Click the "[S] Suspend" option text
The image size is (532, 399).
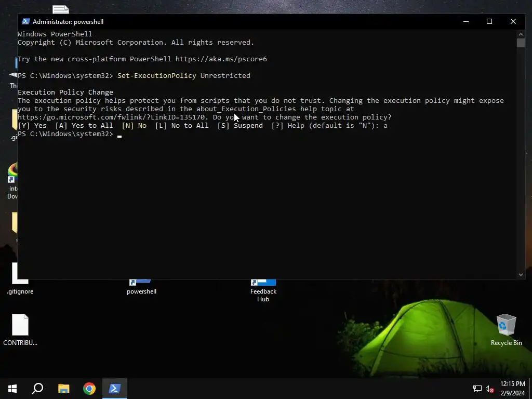point(240,126)
